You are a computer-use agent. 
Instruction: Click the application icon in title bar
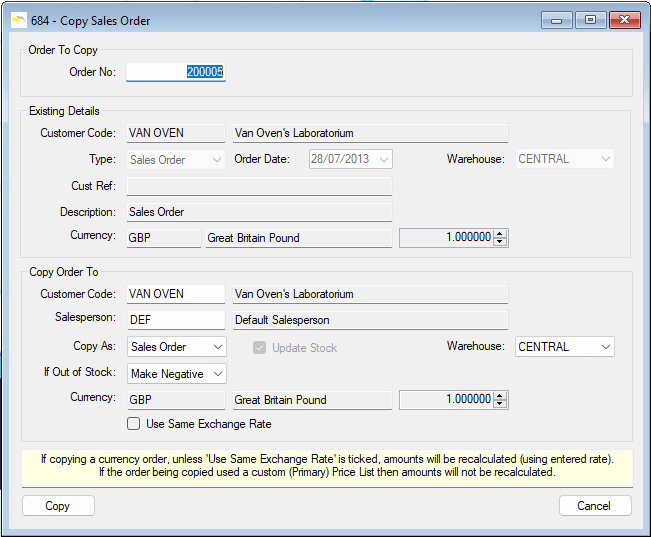coord(19,20)
